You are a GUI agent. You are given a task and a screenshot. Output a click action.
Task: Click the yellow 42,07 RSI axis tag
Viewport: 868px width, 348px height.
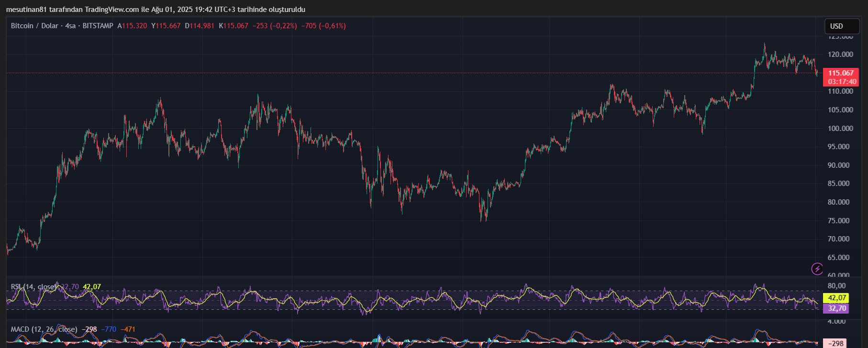click(x=837, y=298)
